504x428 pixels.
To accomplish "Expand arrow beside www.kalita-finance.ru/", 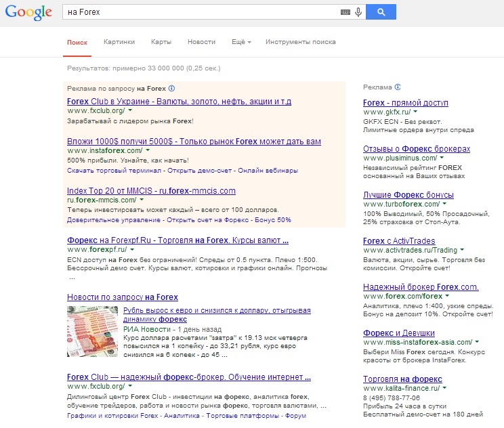I will point(444,387).
